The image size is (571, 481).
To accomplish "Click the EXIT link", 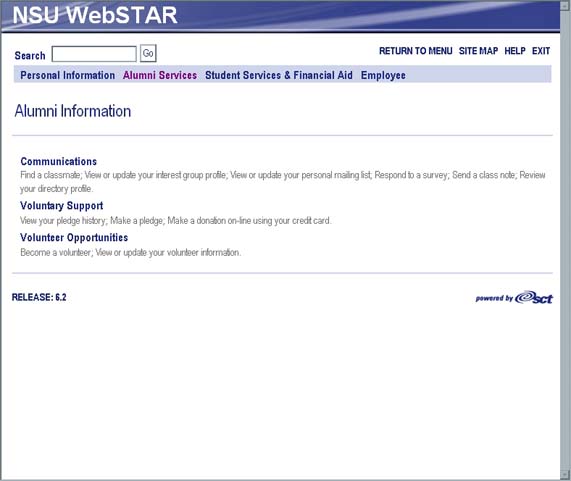I will (541, 51).
